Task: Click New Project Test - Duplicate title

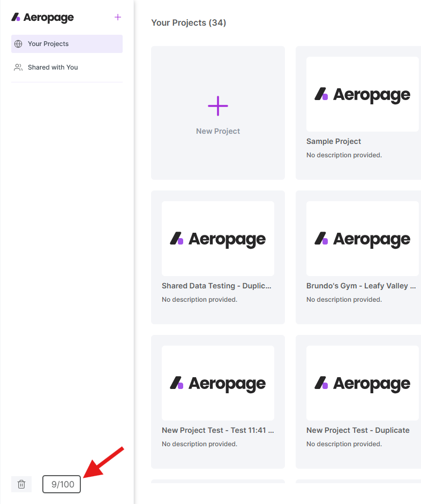Action: click(x=358, y=430)
